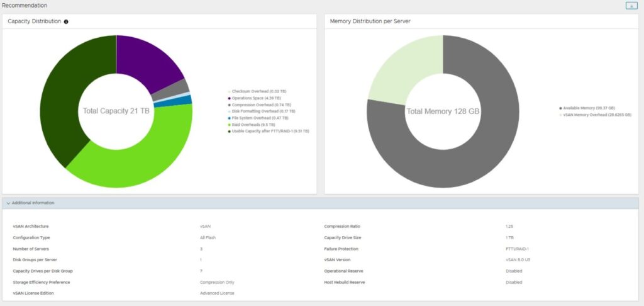644x306 pixels.
Task: Click the download icon beside Recommendation
Action: point(631,6)
